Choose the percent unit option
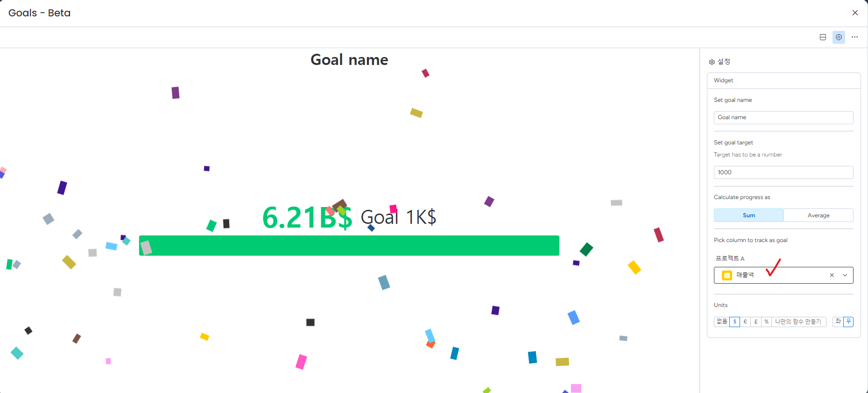The image size is (868, 393). 766,322
